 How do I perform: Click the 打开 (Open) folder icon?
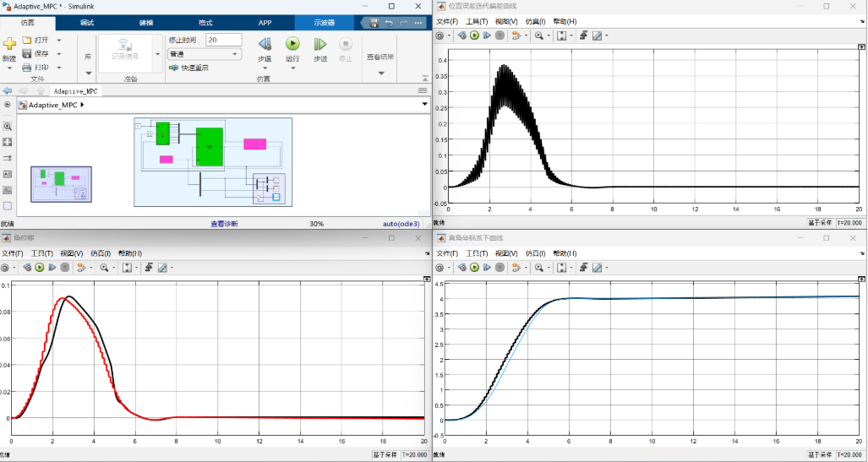pos(26,41)
